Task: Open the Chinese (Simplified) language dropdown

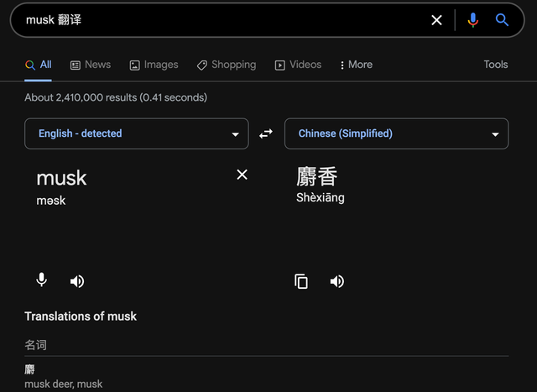Action: [x=396, y=133]
